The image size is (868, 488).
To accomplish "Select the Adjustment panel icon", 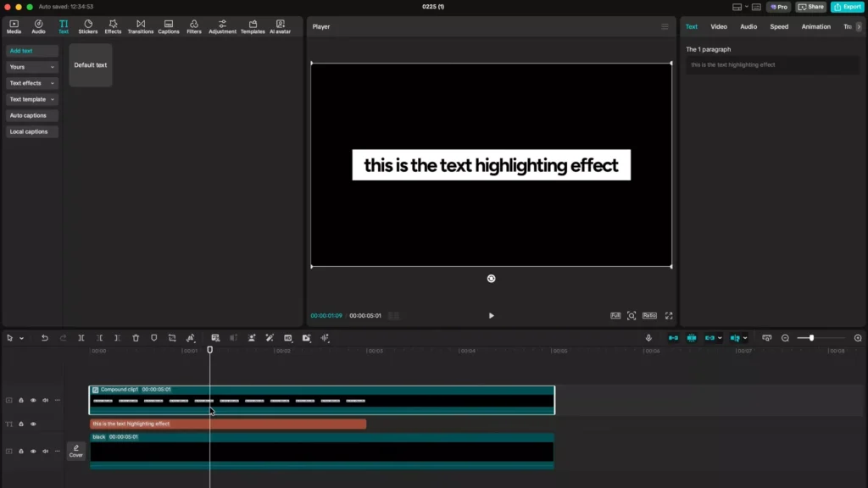I will pyautogui.click(x=222, y=25).
